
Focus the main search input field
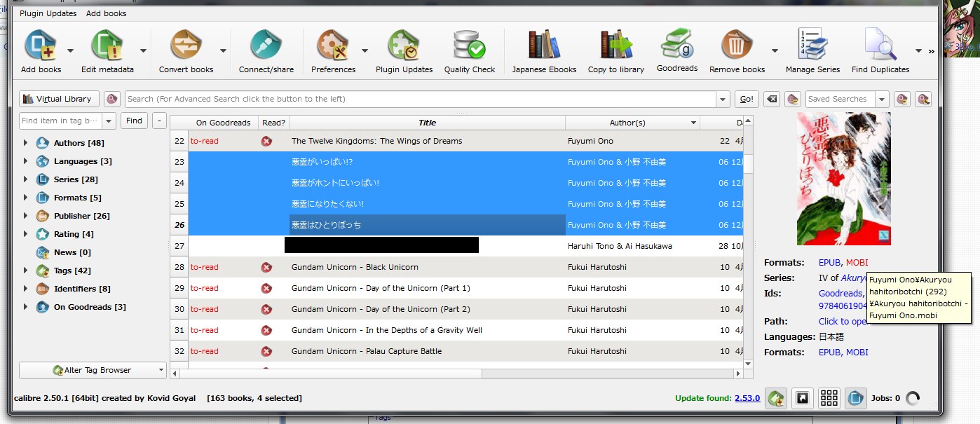coord(421,99)
